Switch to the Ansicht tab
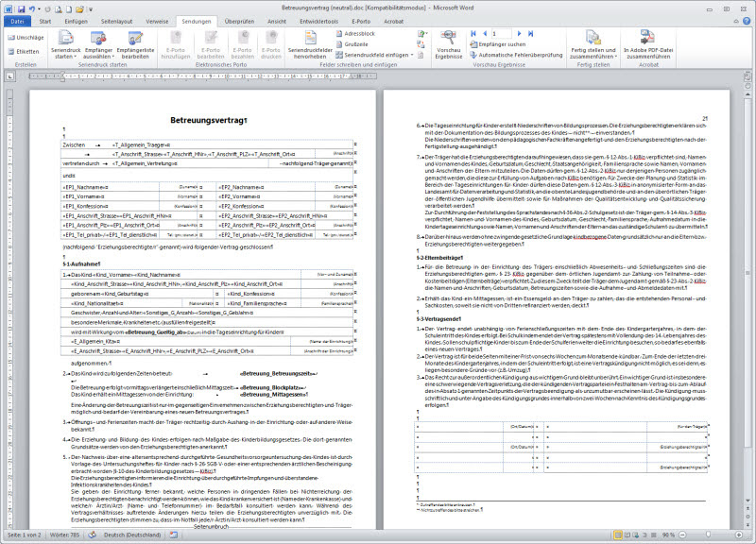756x544 pixels. point(277,21)
